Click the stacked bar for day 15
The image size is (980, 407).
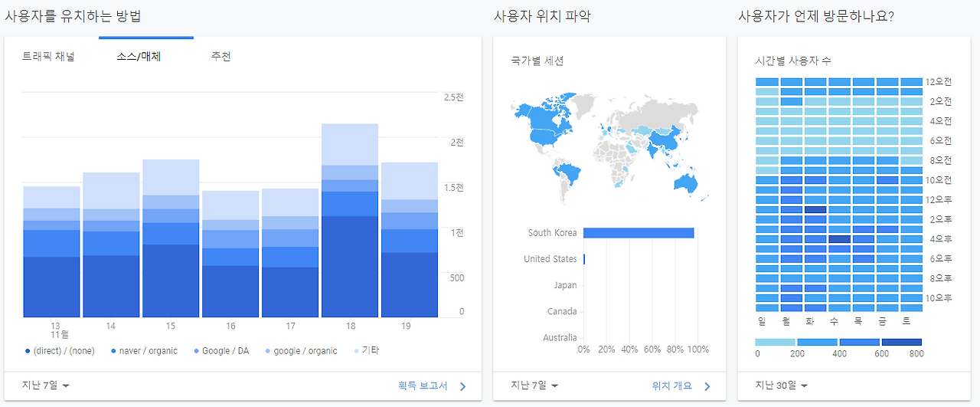coord(171,238)
